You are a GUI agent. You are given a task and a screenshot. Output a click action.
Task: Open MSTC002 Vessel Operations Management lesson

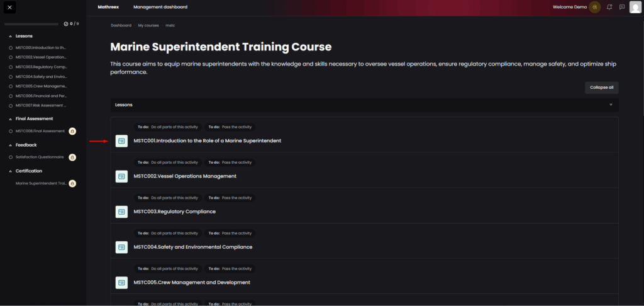pos(185,176)
